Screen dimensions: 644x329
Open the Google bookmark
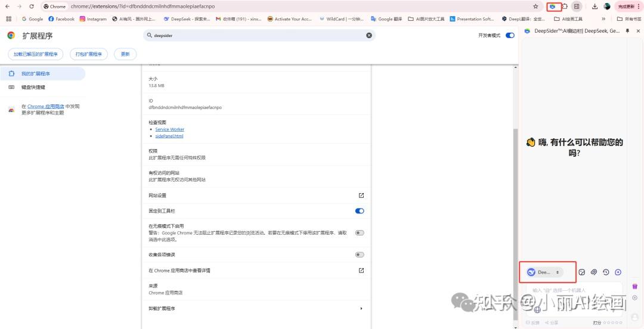(32, 19)
